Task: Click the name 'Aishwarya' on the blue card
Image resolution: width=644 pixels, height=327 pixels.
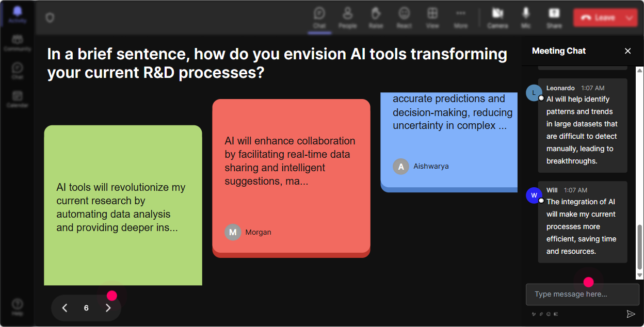Action: [x=431, y=166]
